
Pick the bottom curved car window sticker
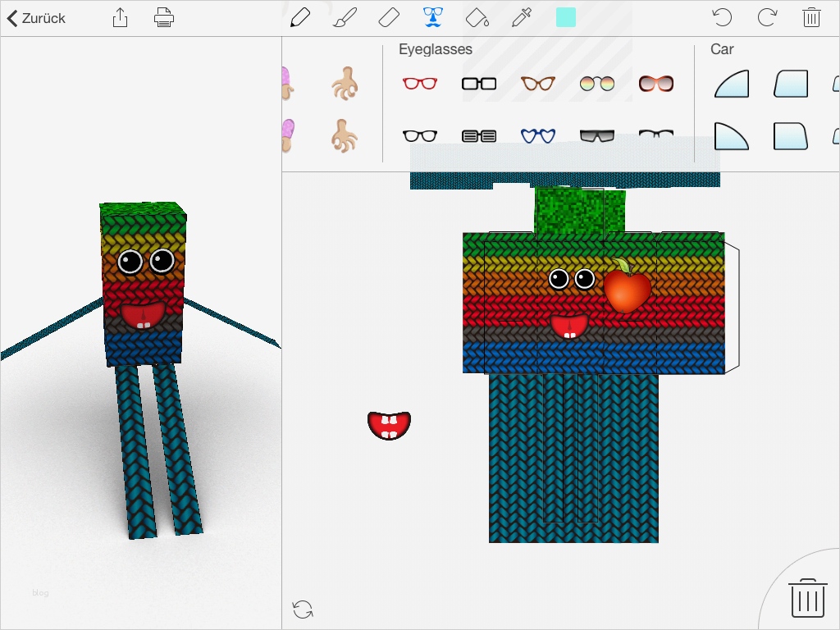coord(732,136)
